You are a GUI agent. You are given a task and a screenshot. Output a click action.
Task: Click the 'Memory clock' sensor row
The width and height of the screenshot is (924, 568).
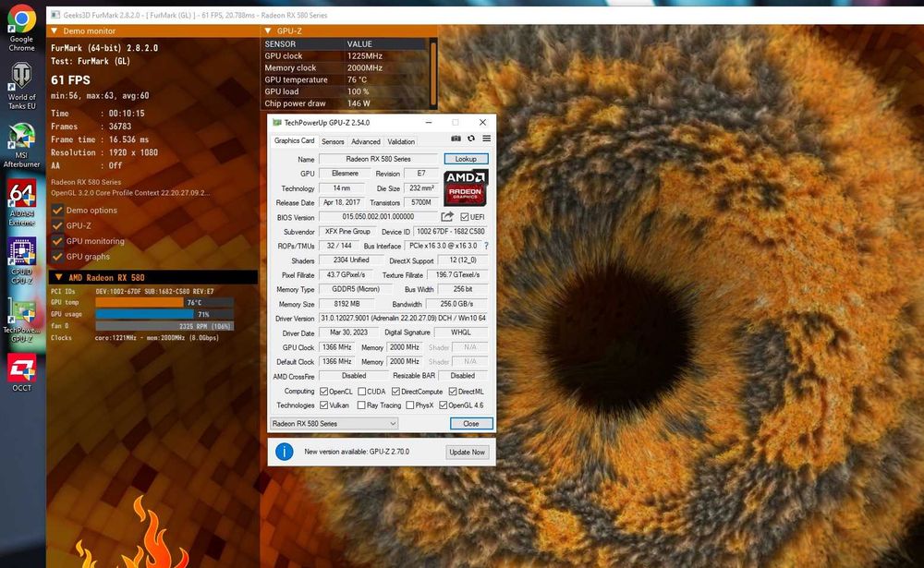tap(346, 67)
